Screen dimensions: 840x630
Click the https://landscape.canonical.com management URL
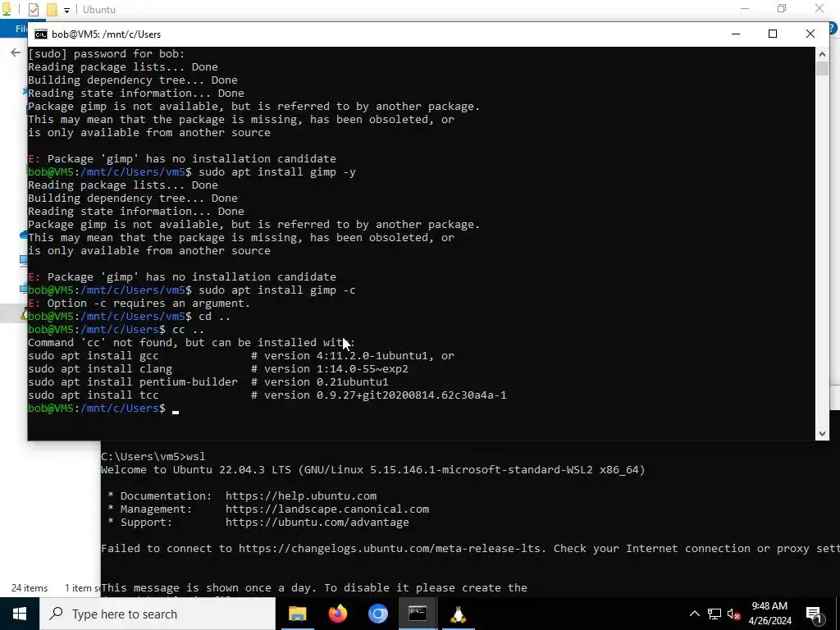pyautogui.click(x=327, y=509)
